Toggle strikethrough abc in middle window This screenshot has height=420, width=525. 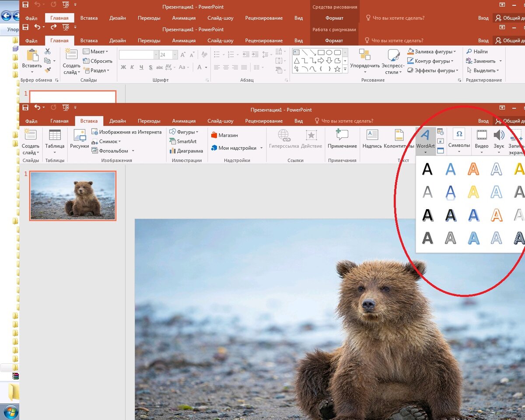coord(159,67)
